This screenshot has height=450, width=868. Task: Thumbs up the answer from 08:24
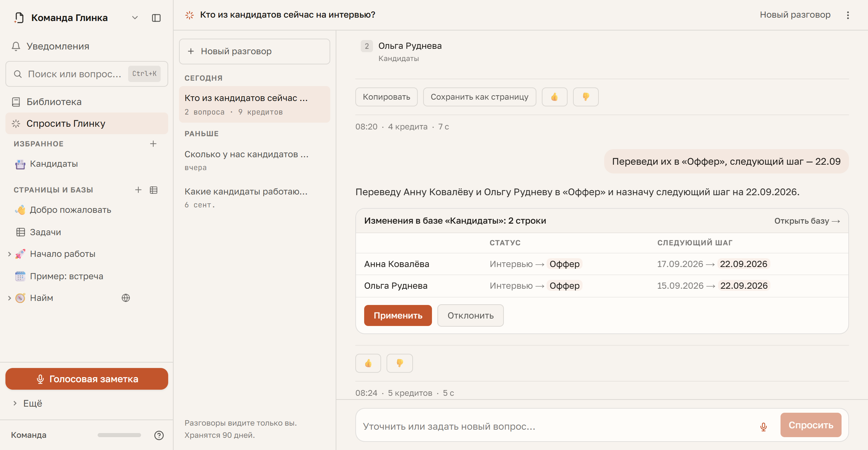click(x=368, y=363)
